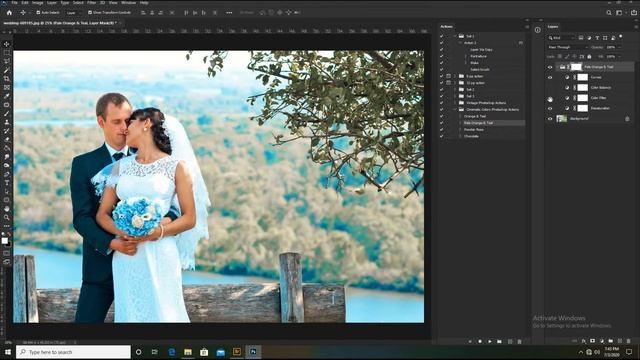Create new adjustment layer icon
The width and height of the screenshot is (640, 360).
click(x=602, y=341)
